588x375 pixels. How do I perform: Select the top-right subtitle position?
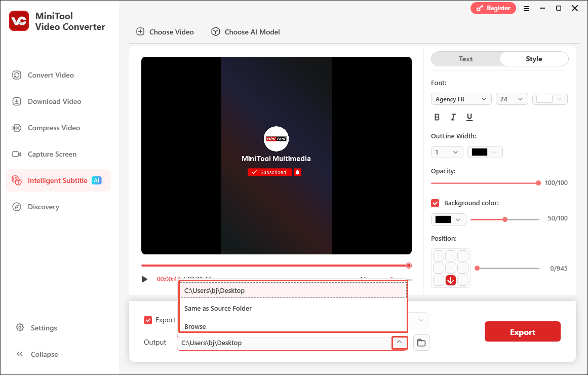pos(463,256)
